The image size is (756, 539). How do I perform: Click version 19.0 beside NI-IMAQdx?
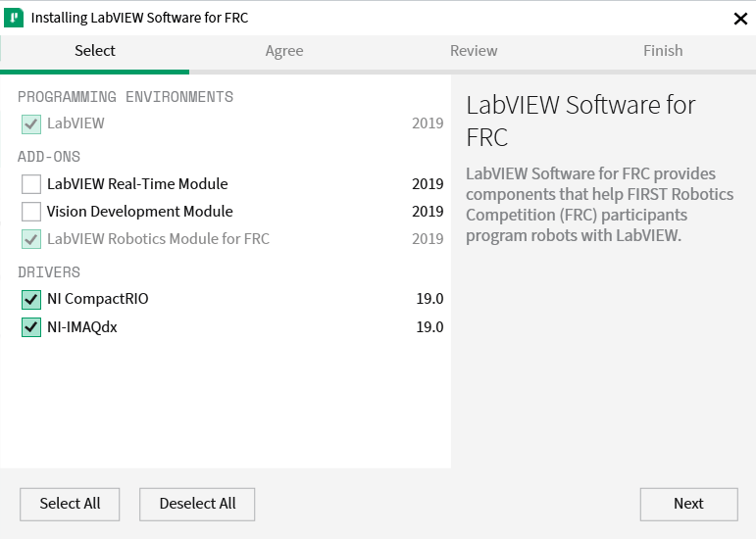tap(429, 327)
